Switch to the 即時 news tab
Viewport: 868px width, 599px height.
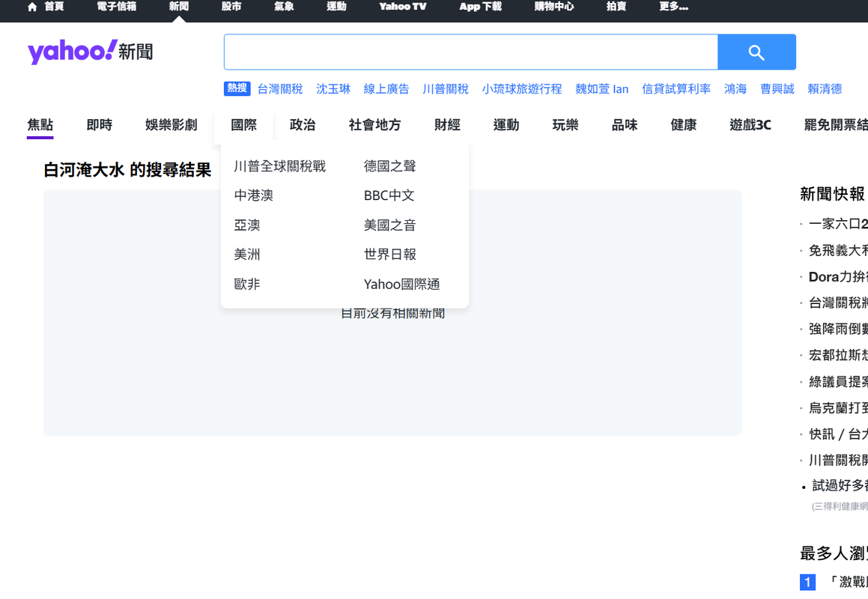pos(100,125)
